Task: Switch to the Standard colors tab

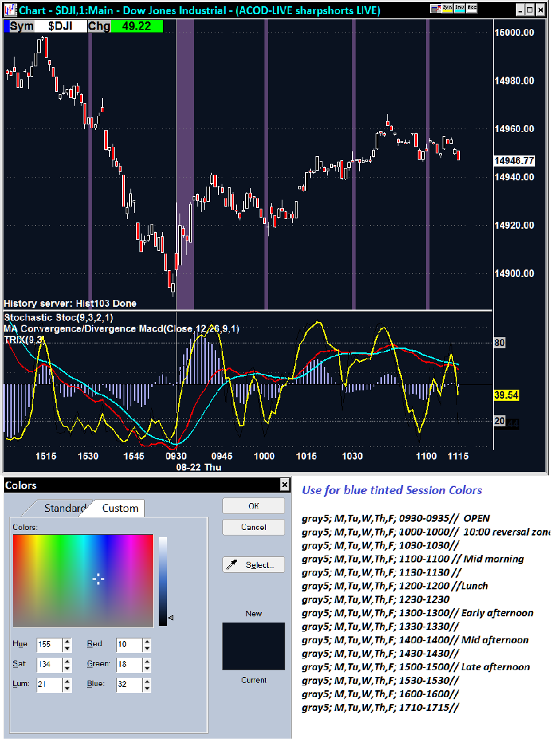Action: pyautogui.click(x=65, y=508)
